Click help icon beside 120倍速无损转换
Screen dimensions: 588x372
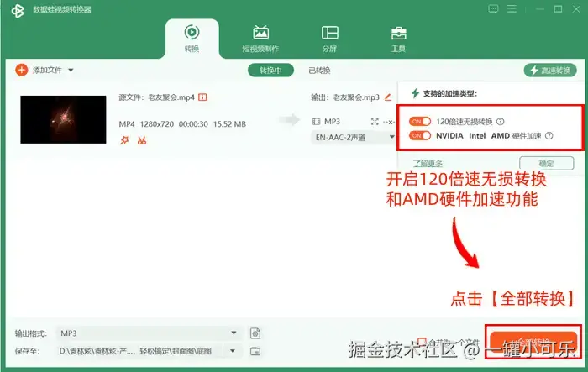pyautogui.click(x=501, y=122)
